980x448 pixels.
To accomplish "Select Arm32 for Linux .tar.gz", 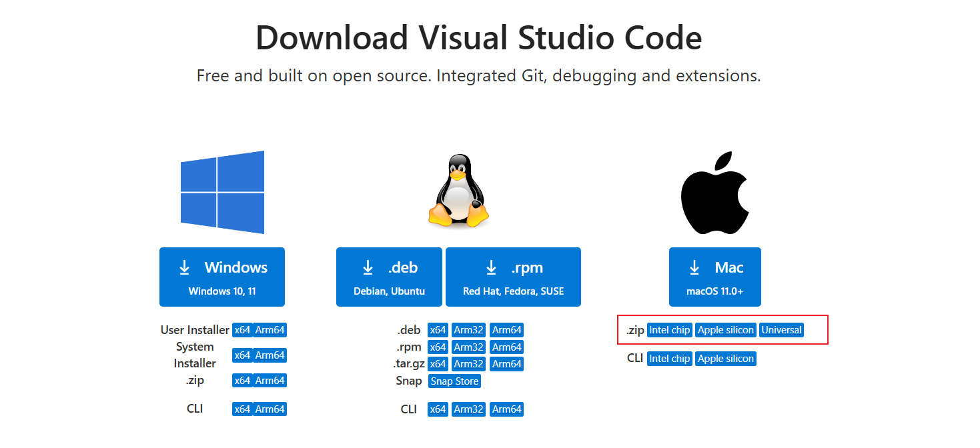I will coord(468,364).
